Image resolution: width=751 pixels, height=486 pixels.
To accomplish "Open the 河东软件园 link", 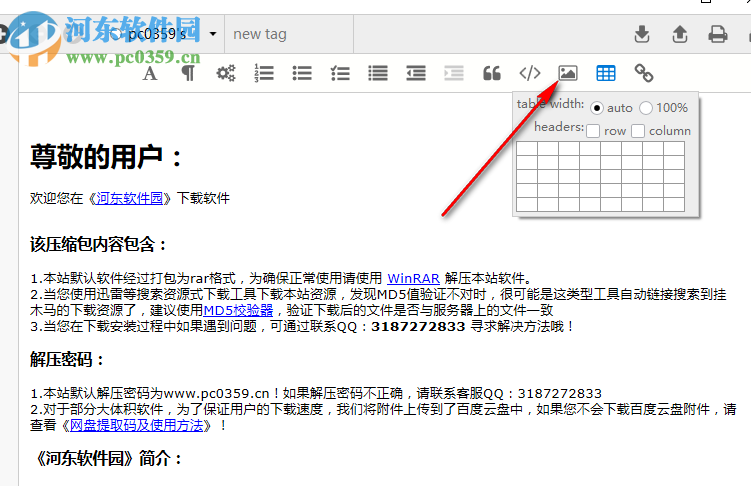I will (130, 198).
